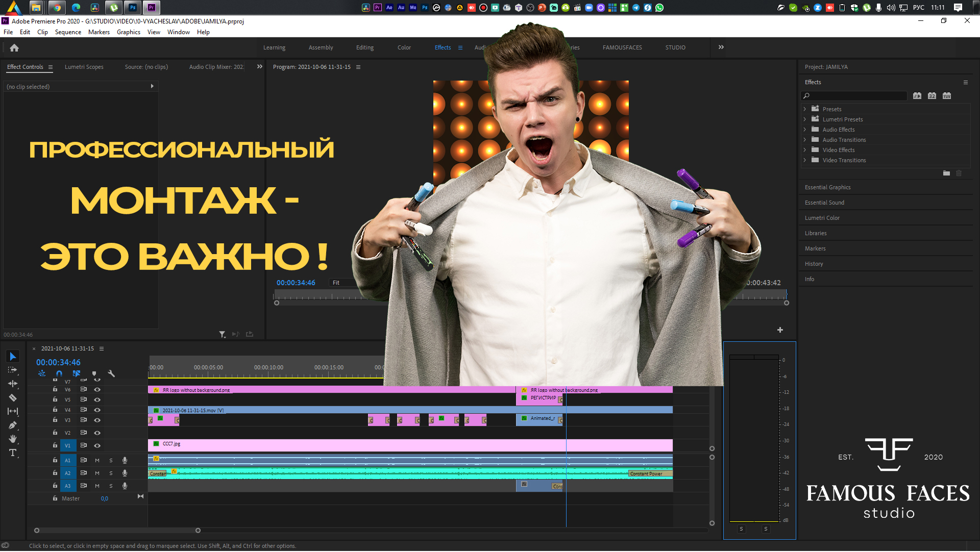Select the Hand tool
The width and height of the screenshot is (980, 552).
(13, 439)
